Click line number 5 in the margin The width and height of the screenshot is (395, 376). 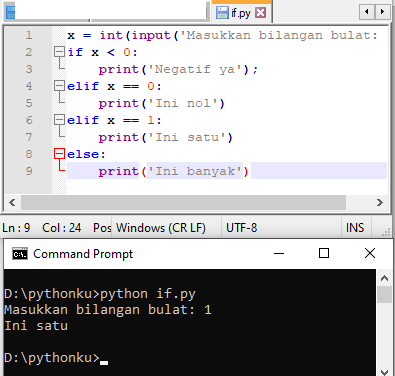tap(29, 103)
